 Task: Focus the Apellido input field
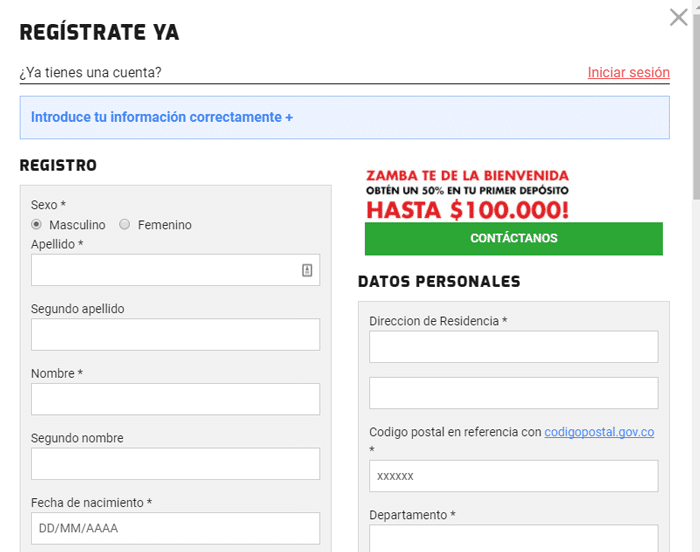click(175, 270)
